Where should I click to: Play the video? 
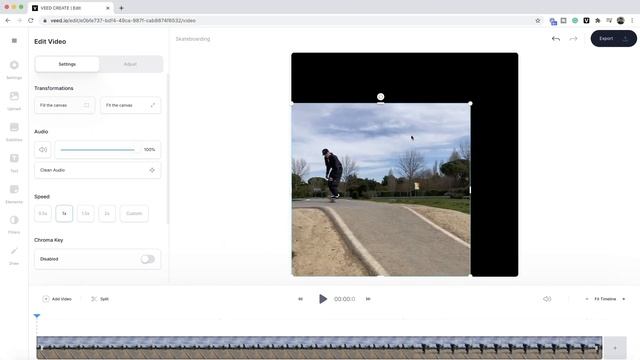pyautogui.click(x=322, y=299)
